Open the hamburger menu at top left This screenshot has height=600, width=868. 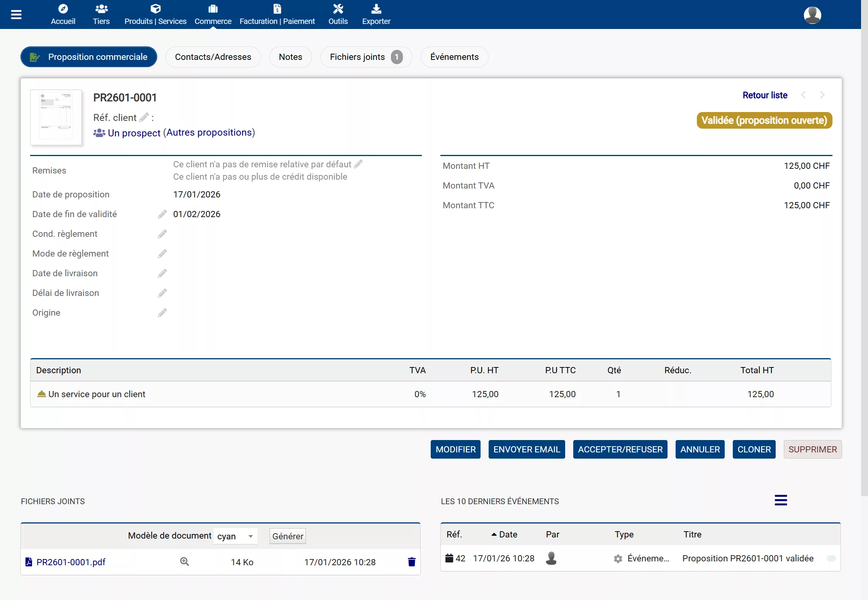pos(16,15)
